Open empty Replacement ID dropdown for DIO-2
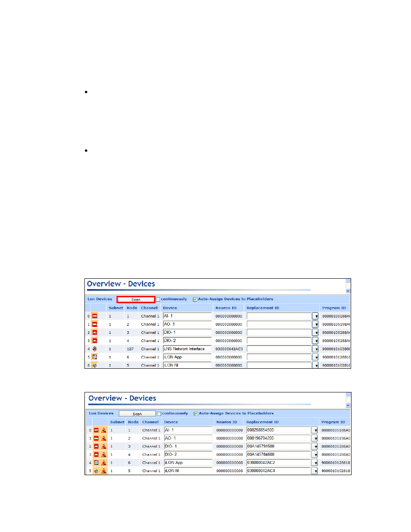 315,341
